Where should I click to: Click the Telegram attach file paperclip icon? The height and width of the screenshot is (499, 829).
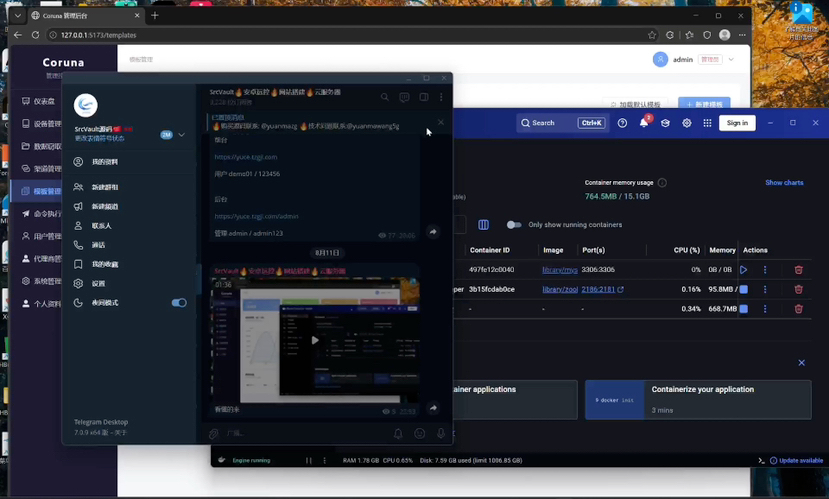tap(214, 433)
